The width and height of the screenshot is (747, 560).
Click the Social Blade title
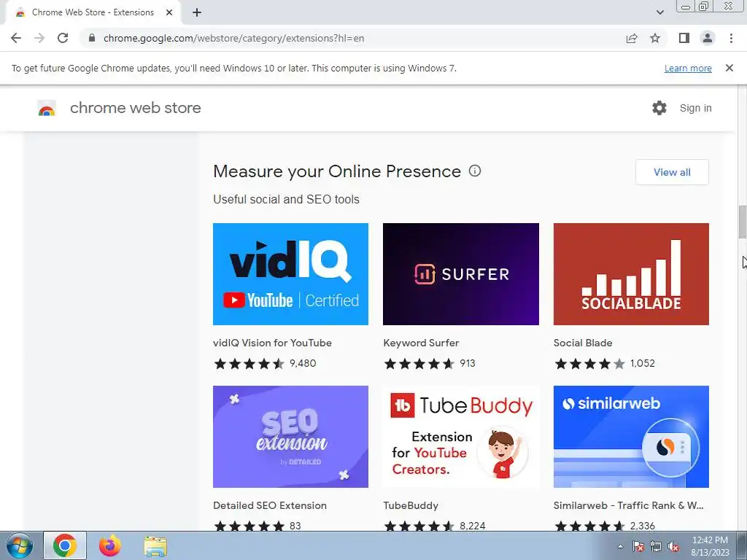(x=583, y=343)
